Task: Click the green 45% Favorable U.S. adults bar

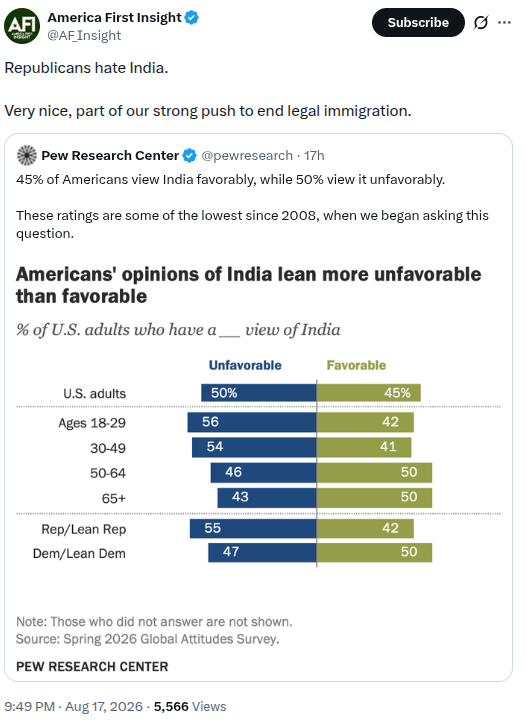Action: (x=369, y=393)
